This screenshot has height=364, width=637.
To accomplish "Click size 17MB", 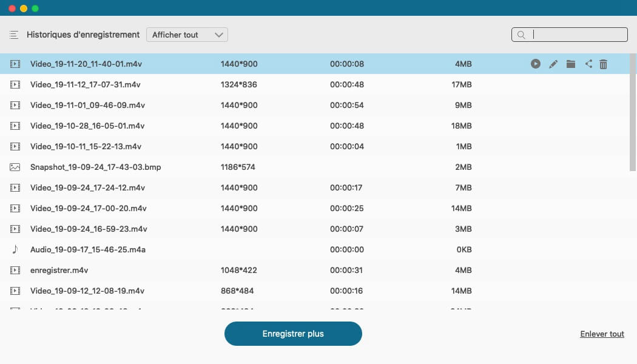I will (x=462, y=84).
